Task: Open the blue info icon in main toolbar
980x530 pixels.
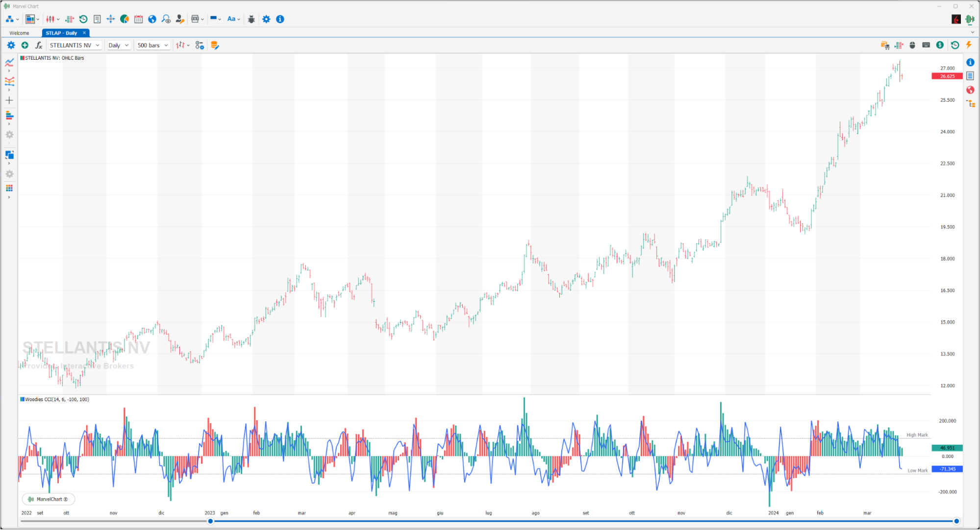Action: click(280, 19)
